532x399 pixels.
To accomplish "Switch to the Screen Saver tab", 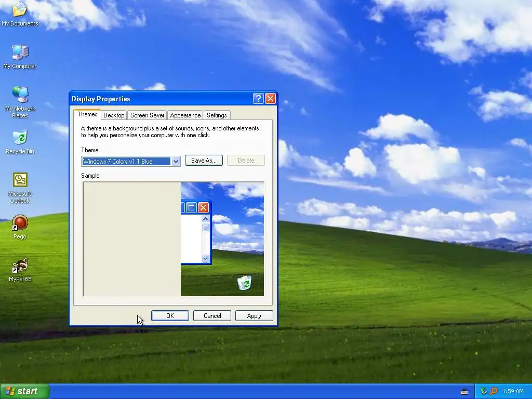I will tap(147, 115).
